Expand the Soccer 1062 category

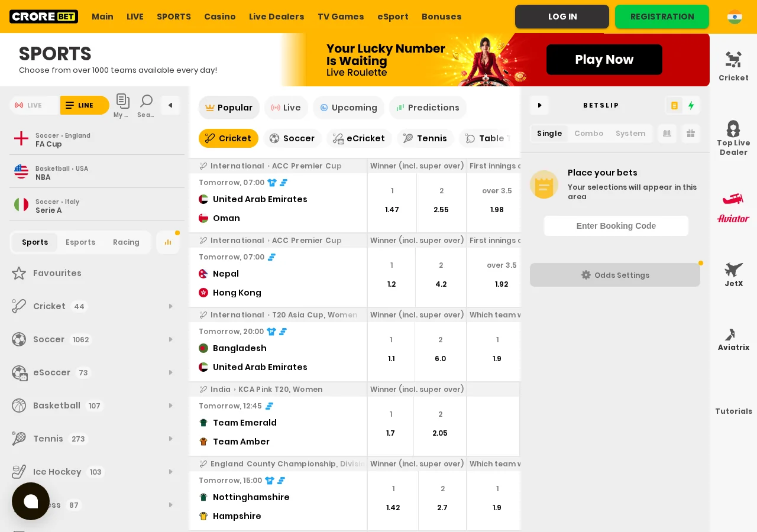95,339
